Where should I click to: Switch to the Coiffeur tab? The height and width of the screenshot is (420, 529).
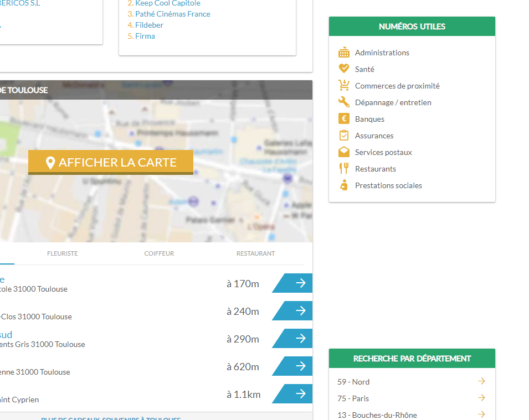pyautogui.click(x=159, y=253)
